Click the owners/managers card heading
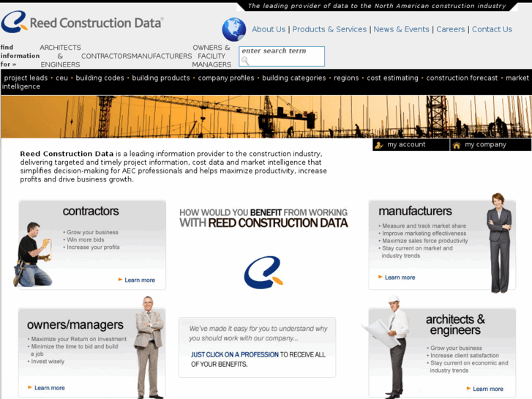This screenshot has width=532, height=399. coord(75,325)
